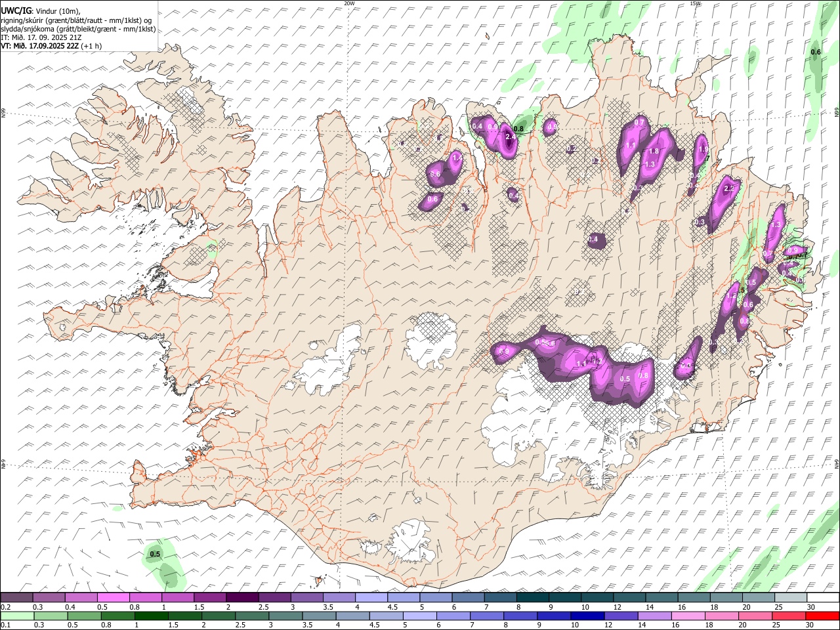840x630 pixels.
Task: Click the upper scale swatch between 4 and 4.5
Action: tap(371, 598)
